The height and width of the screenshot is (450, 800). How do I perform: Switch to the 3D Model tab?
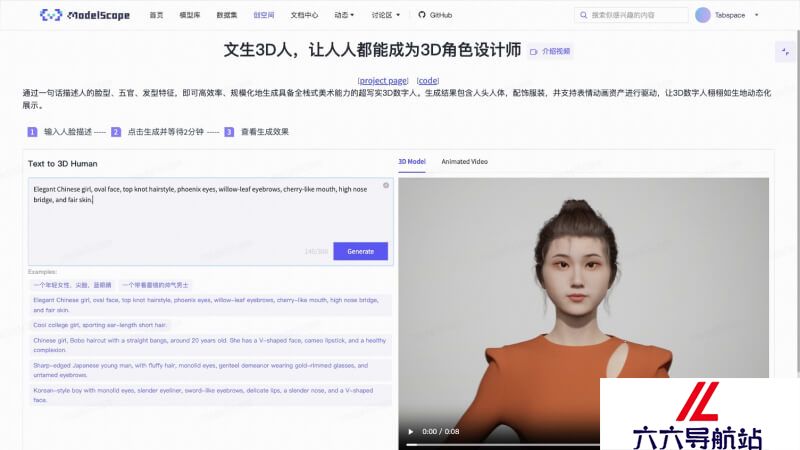pyautogui.click(x=412, y=162)
